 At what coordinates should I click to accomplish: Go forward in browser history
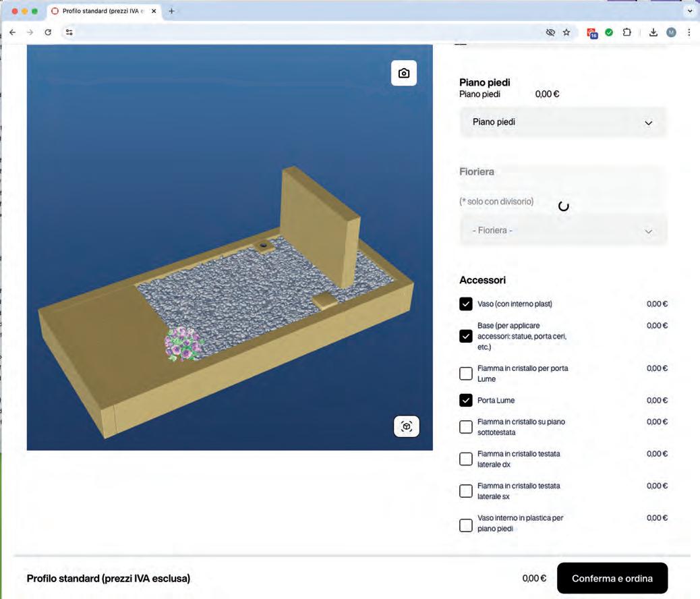click(x=30, y=32)
